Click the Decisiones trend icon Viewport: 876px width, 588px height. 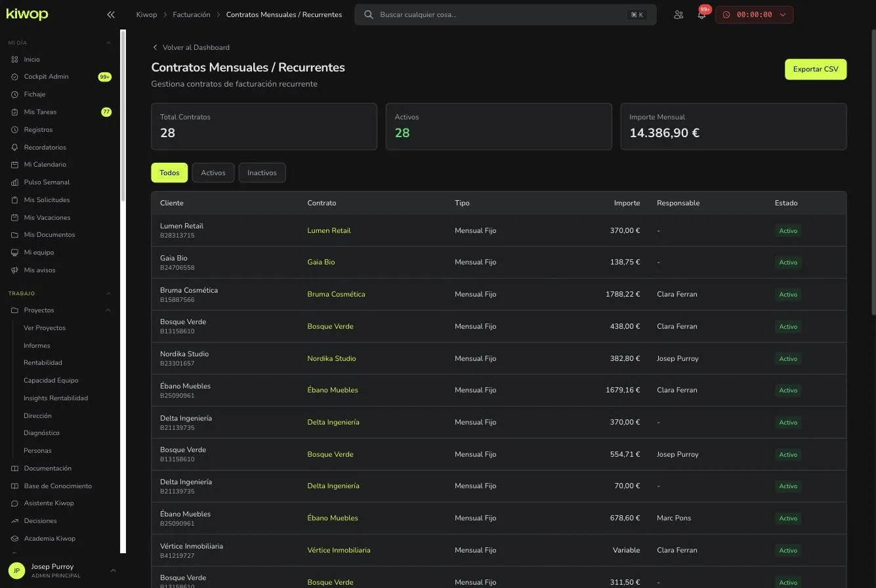point(14,521)
